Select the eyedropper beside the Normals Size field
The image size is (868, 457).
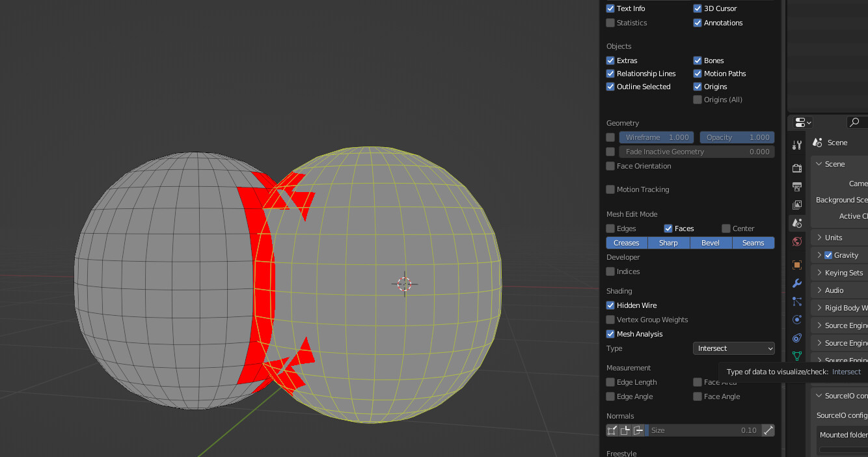(768, 430)
